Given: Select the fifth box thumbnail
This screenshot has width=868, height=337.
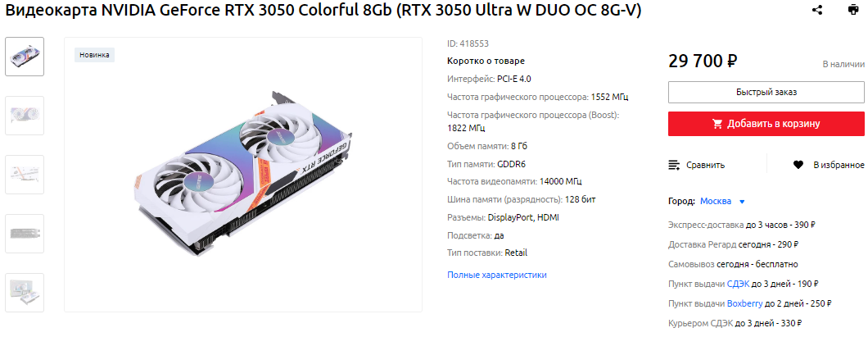Looking at the screenshot, I should click(25, 293).
